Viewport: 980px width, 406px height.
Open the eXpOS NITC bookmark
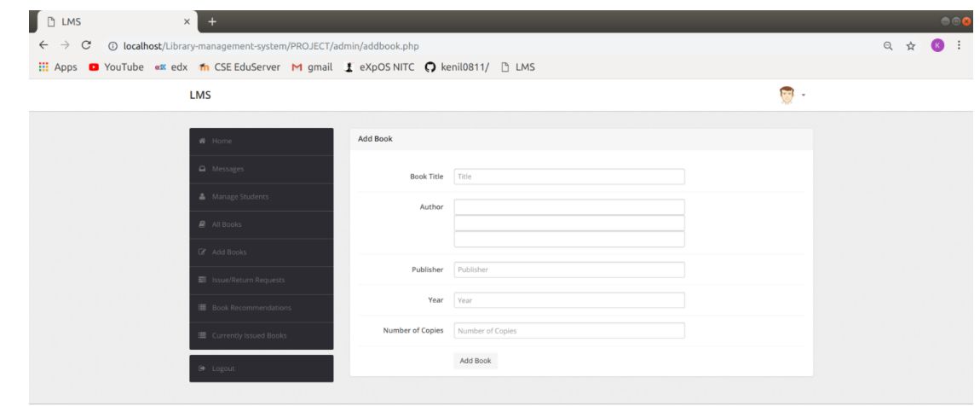(378, 67)
